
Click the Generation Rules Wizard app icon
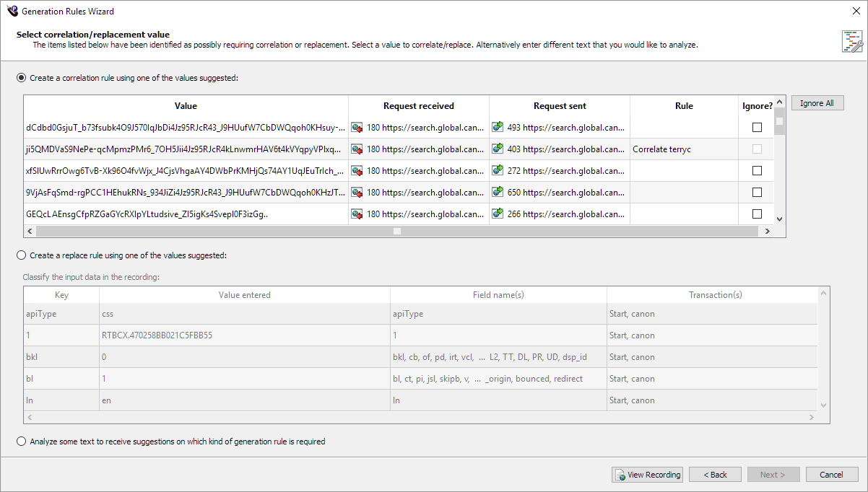coord(12,11)
